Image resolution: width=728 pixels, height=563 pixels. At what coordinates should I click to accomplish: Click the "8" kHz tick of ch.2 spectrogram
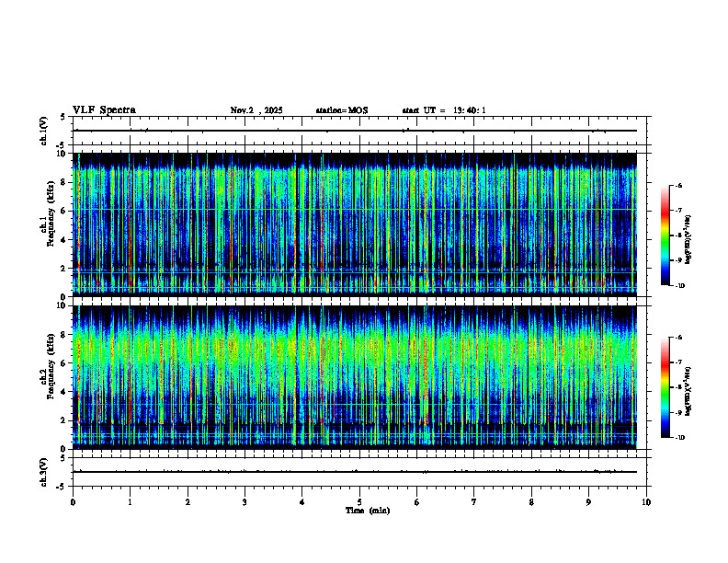pyautogui.click(x=64, y=335)
